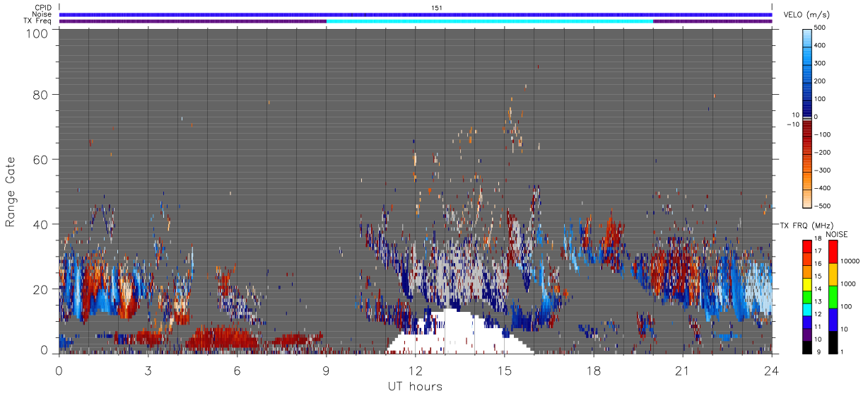Click velocity colorbar label -500
Viewport: 868px width, 401px height.
click(x=822, y=206)
